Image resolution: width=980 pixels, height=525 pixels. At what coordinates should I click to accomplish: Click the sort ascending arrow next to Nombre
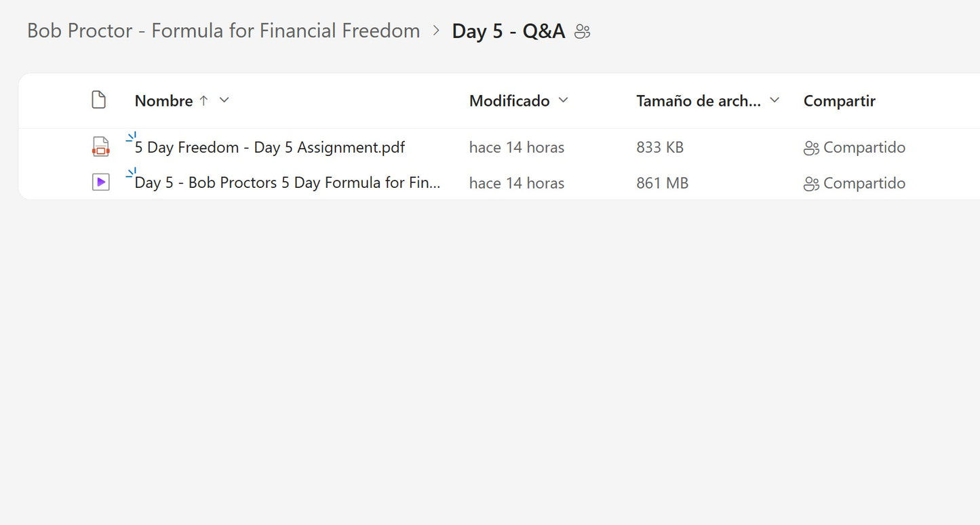coord(203,101)
